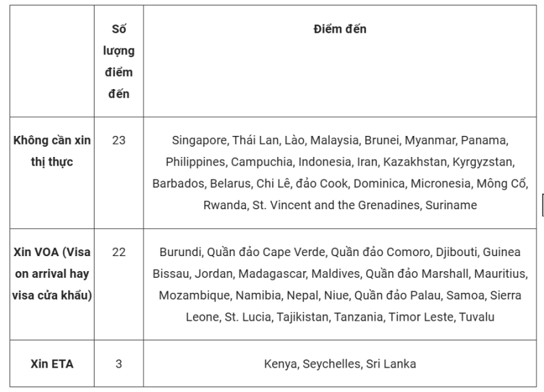The width and height of the screenshot is (544, 392).
Task: Click the "Điểm đến" column header
Action: 340,29
